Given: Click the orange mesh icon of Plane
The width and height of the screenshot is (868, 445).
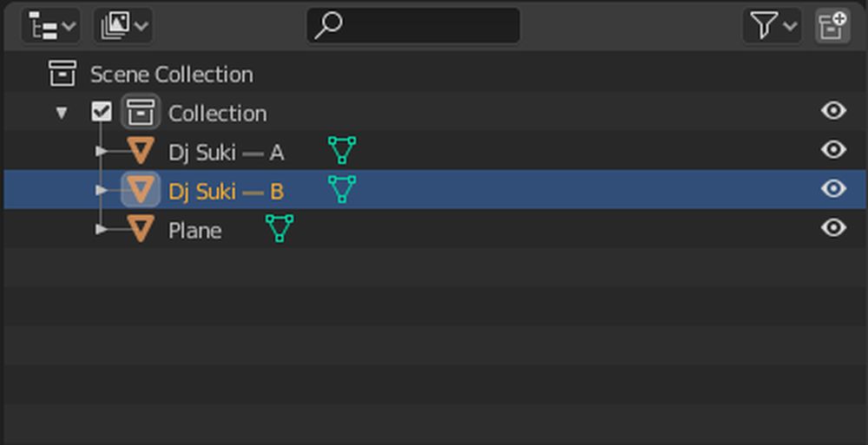Looking at the screenshot, I should point(141,229).
